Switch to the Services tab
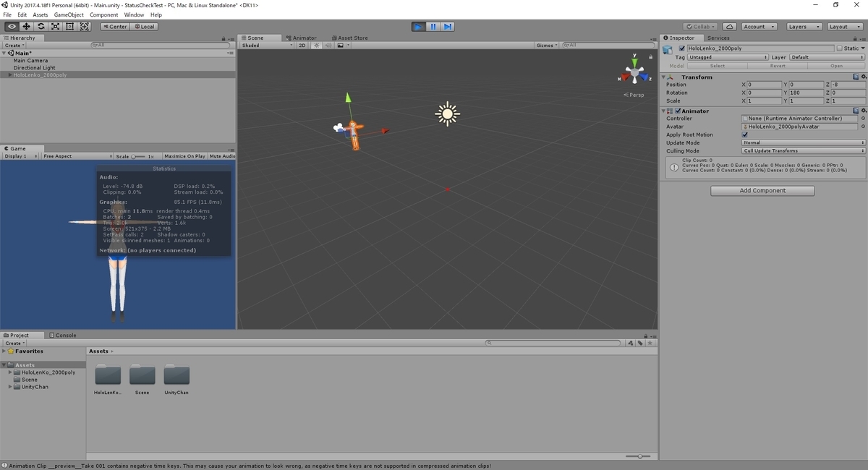This screenshot has height=470, width=868. point(718,38)
